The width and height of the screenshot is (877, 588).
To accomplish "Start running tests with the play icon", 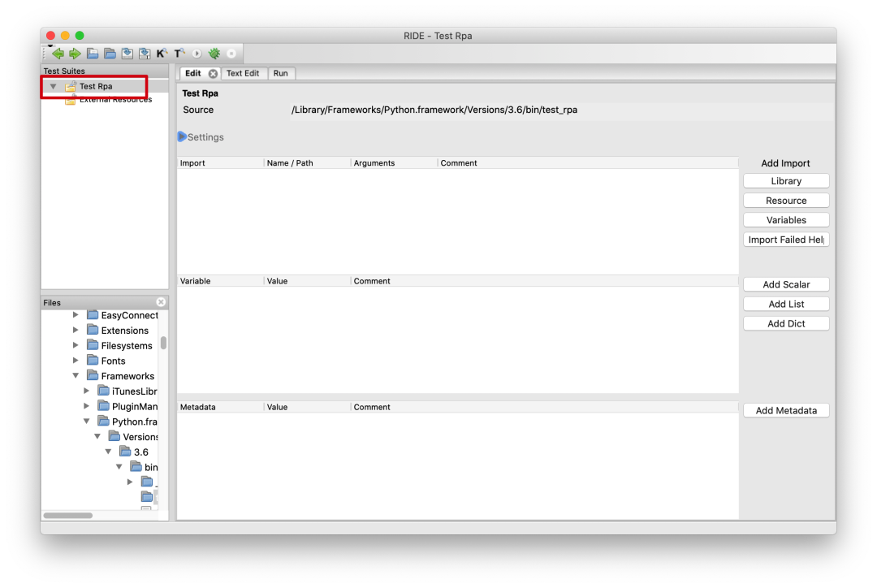I will coord(197,54).
